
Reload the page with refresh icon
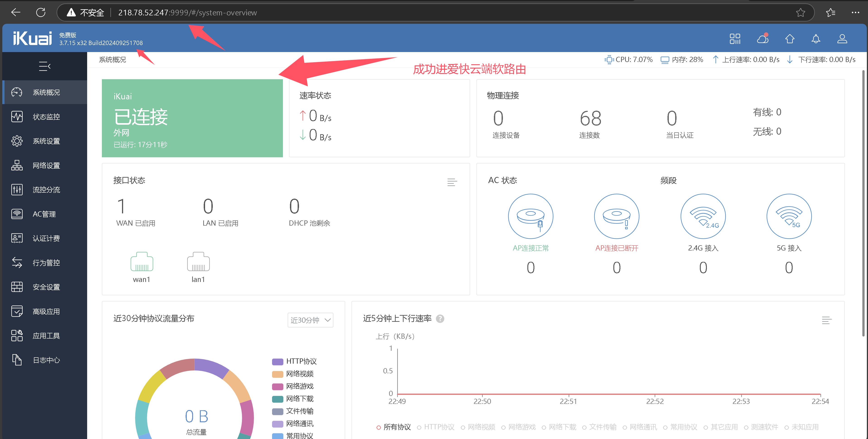[41, 13]
